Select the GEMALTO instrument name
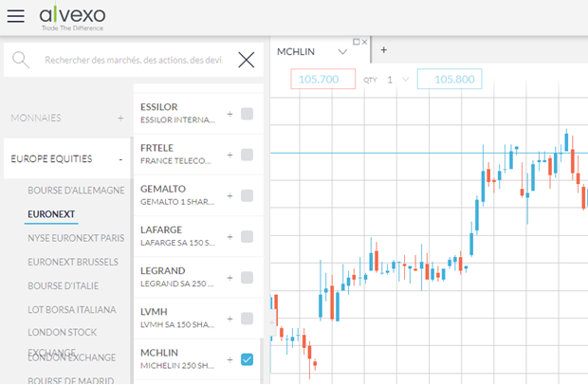588x385 pixels. [x=163, y=189]
